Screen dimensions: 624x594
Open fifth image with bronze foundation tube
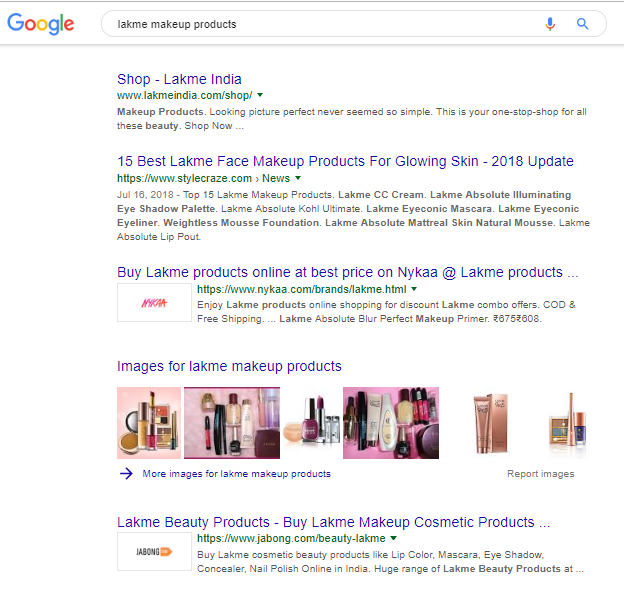(491, 423)
